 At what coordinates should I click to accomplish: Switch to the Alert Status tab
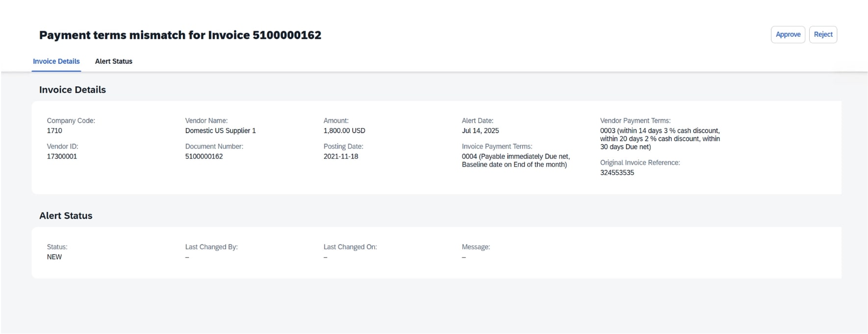pyautogui.click(x=113, y=61)
